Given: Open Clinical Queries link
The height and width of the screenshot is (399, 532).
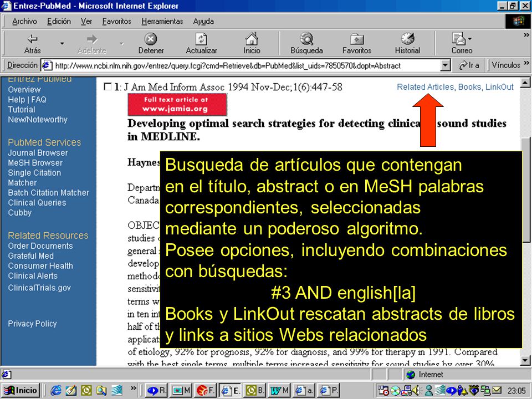Looking at the screenshot, I should pos(37,203).
